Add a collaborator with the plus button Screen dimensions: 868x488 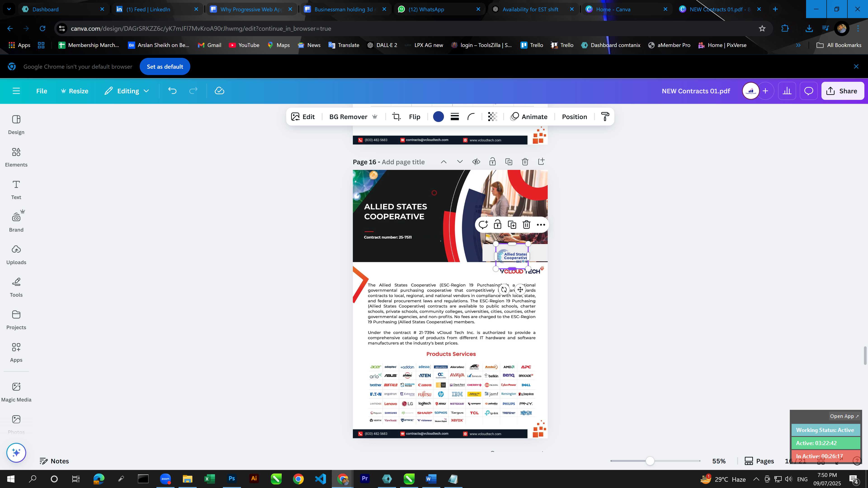765,91
